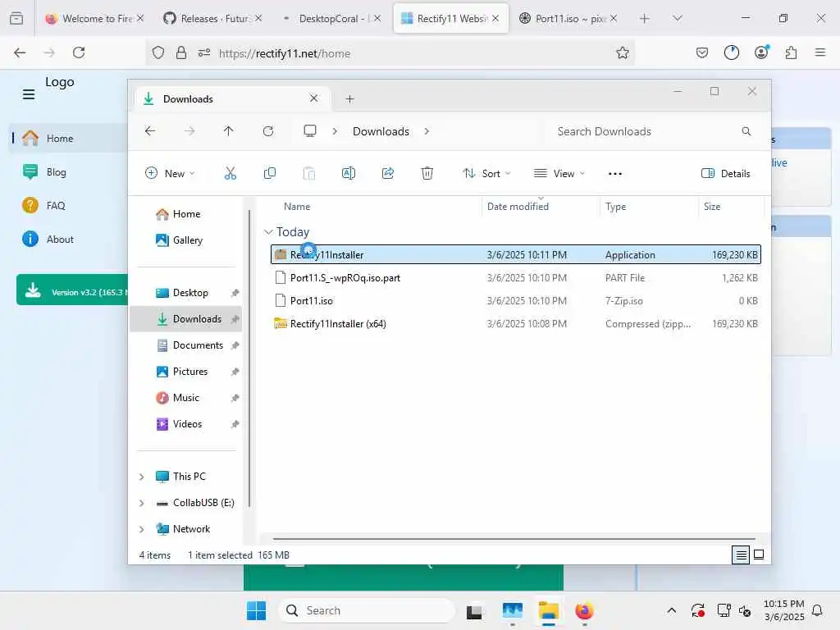Go back in Firefox browser
Screen dimensions: 840x630
click(x=20, y=52)
